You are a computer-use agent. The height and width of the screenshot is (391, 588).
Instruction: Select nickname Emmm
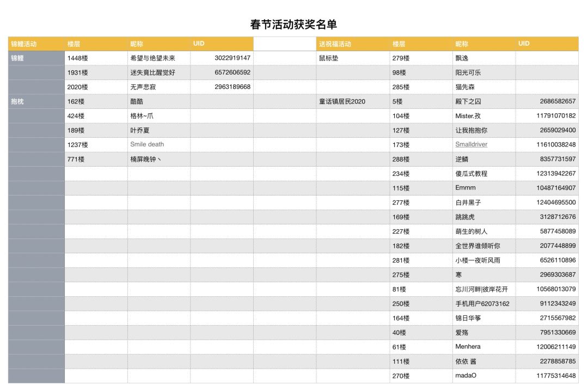click(465, 188)
